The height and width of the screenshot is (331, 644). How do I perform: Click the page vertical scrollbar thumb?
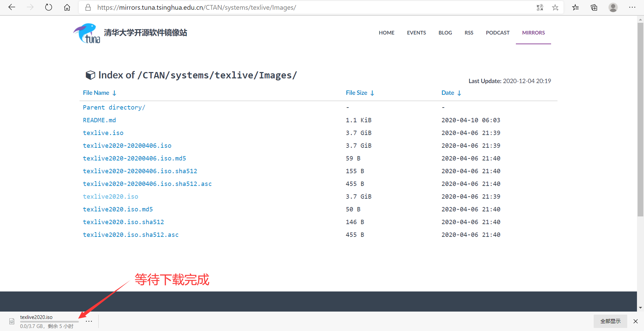point(640,120)
